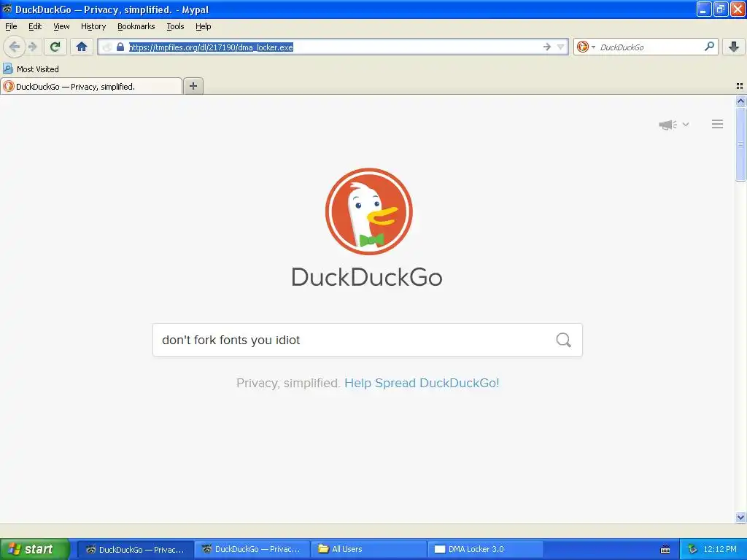747x560 pixels.
Task: Go back with the Back arrow button
Action: 15,47
